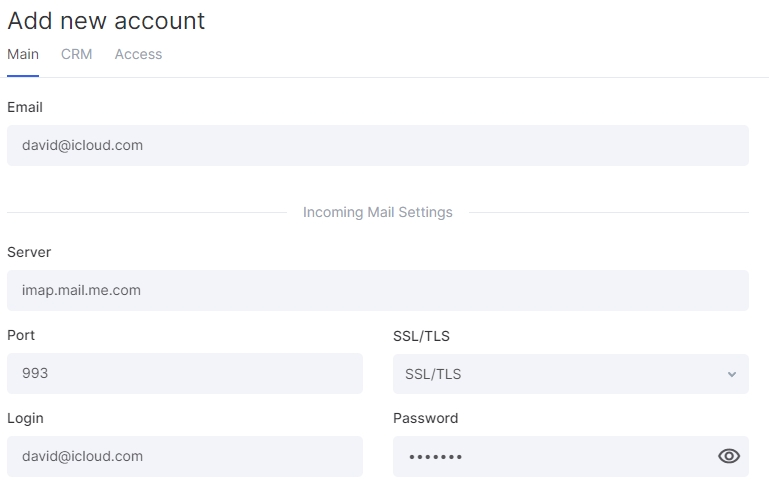Click the Port field showing 993
Viewport: 769px width, 502px height.
tap(185, 373)
